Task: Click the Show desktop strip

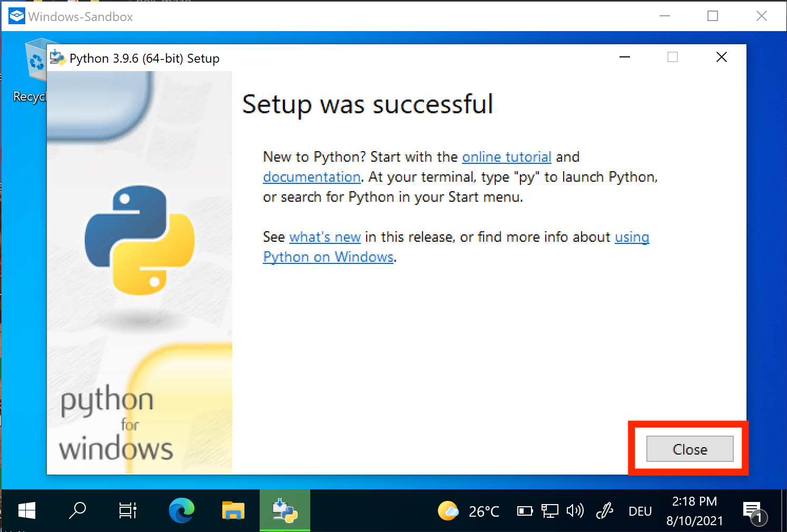Action: pyautogui.click(x=783, y=510)
